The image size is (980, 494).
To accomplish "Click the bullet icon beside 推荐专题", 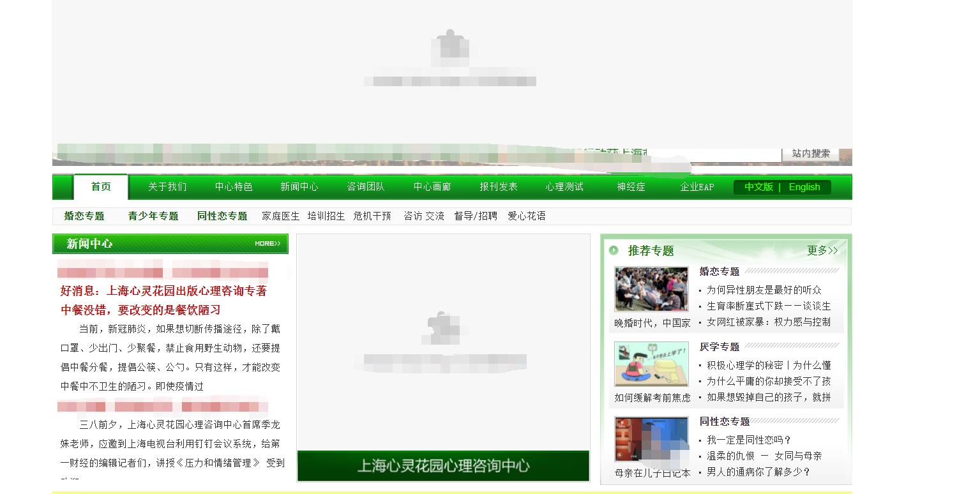I will point(614,250).
